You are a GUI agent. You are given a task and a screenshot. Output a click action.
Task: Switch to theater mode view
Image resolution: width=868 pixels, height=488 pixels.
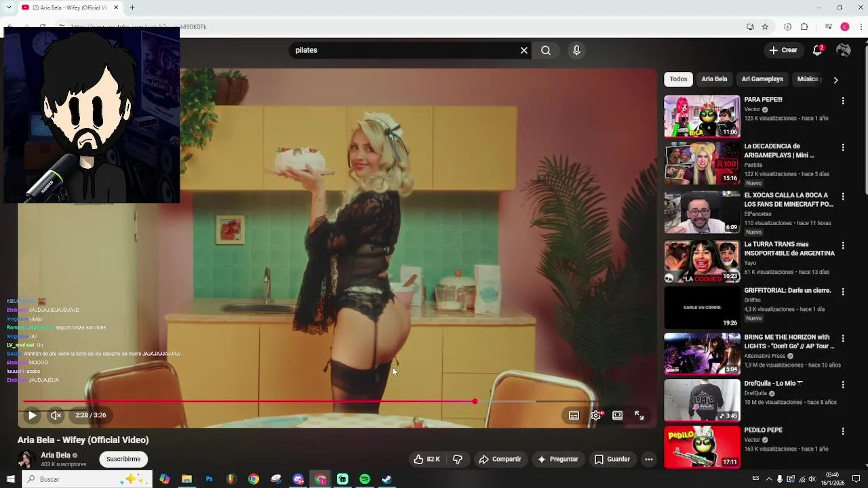(x=617, y=415)
